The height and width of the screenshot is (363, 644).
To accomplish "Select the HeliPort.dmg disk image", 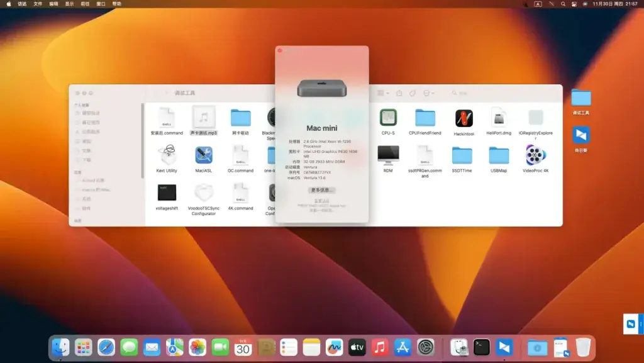I will 499,118.
